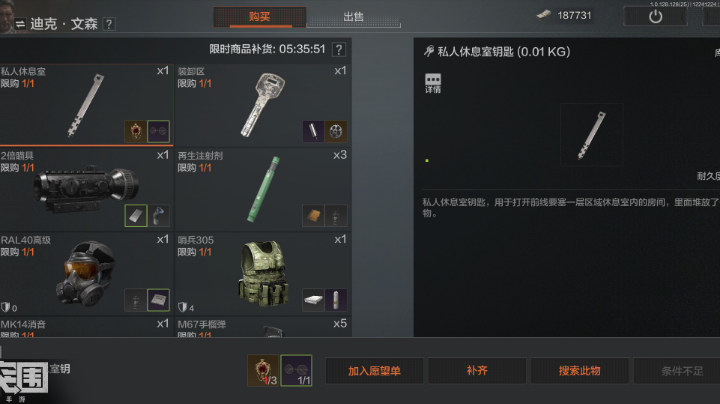
Task: Select the 装卸区 key item
Action: (264, 105)
